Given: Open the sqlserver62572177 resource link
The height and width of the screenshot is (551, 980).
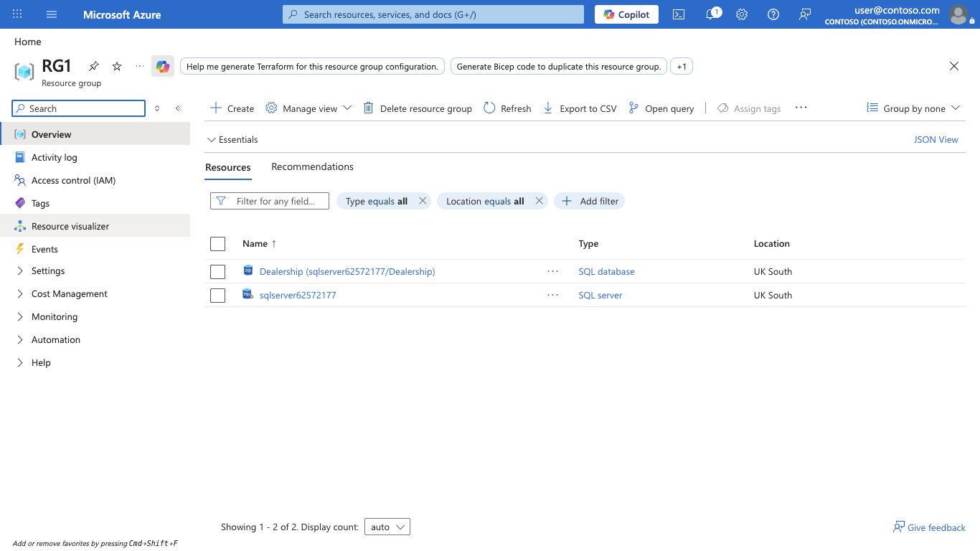Looking at the screenshot, I should pos(298,295).
